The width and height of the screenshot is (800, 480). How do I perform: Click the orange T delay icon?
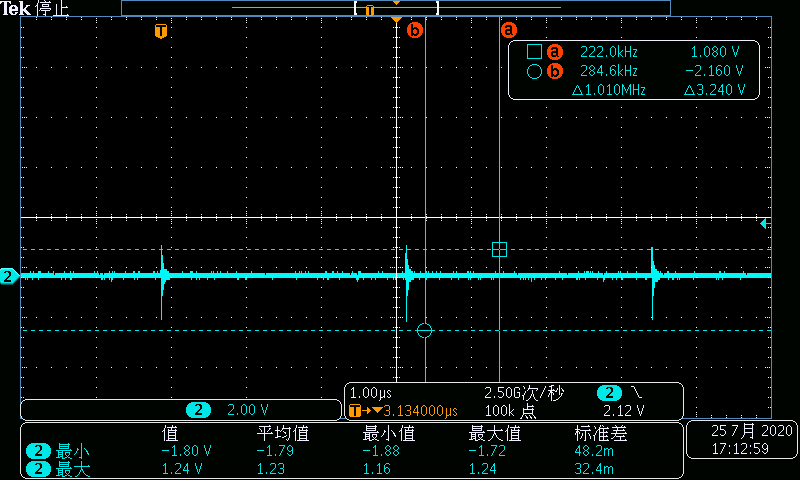pyautogui.click(x=355, y=411)
